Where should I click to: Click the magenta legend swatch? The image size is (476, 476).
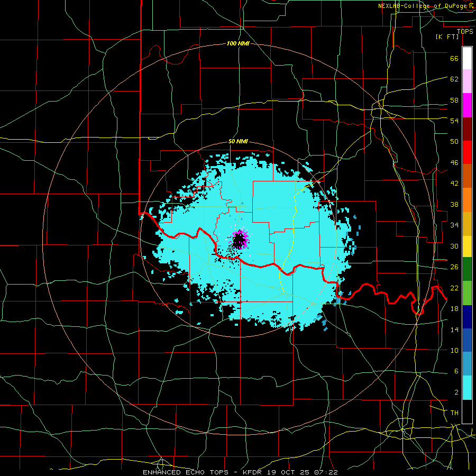pyautogui.click(x=467, y=105)
